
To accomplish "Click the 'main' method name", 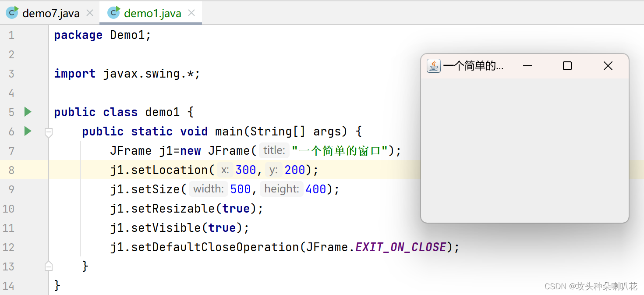I will click(229, 132).
